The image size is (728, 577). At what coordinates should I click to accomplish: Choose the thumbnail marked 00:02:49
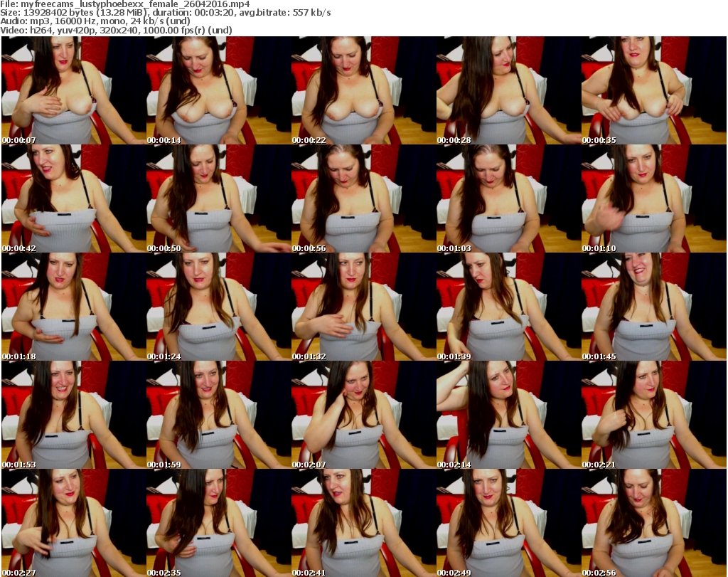tap(508, 523)
